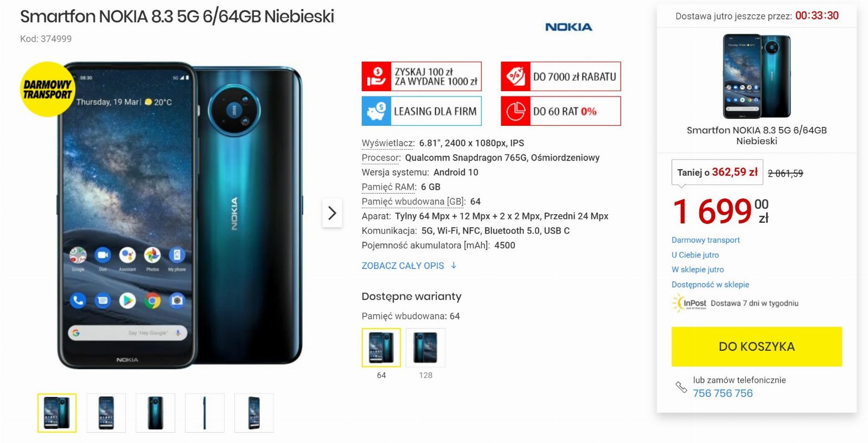Show next product image with arrow
Viewport: 868px width, 443px height.
[x=332, y=213]
